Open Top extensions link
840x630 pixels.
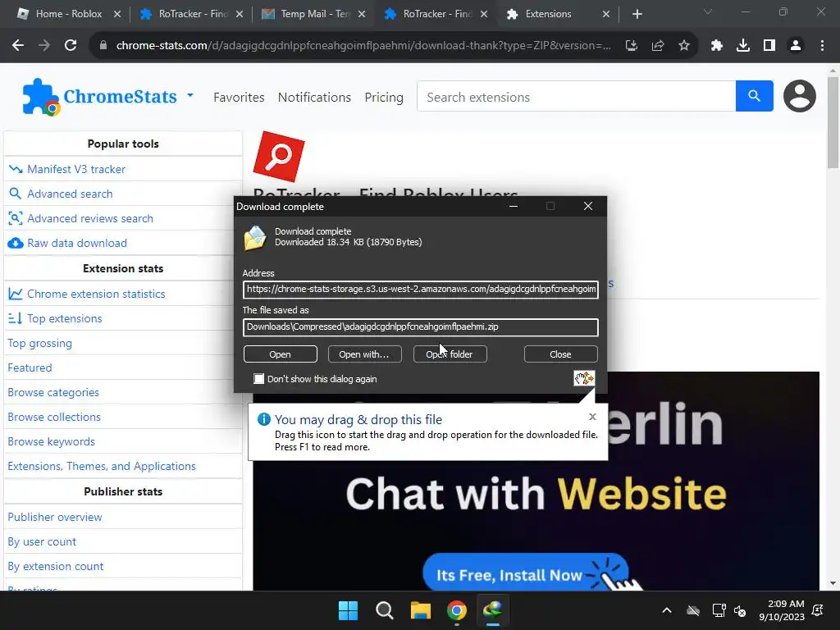[x=64, y=319]
